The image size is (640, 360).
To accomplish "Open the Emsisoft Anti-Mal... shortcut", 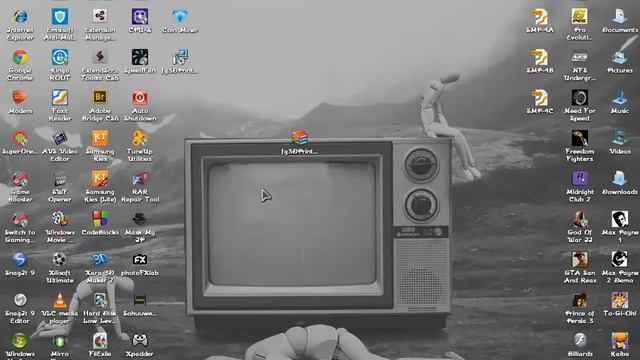I will click(x=60, y=17).
